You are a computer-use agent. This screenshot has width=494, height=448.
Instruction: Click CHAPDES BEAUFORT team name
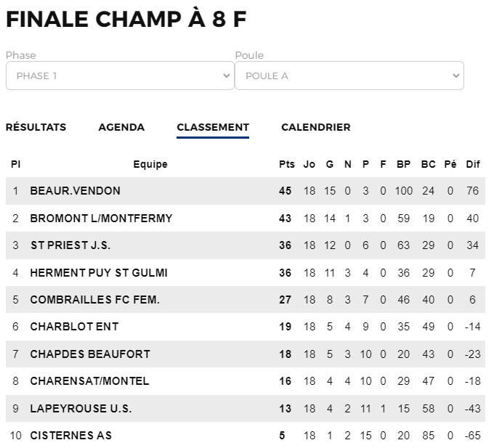[90, 354]
